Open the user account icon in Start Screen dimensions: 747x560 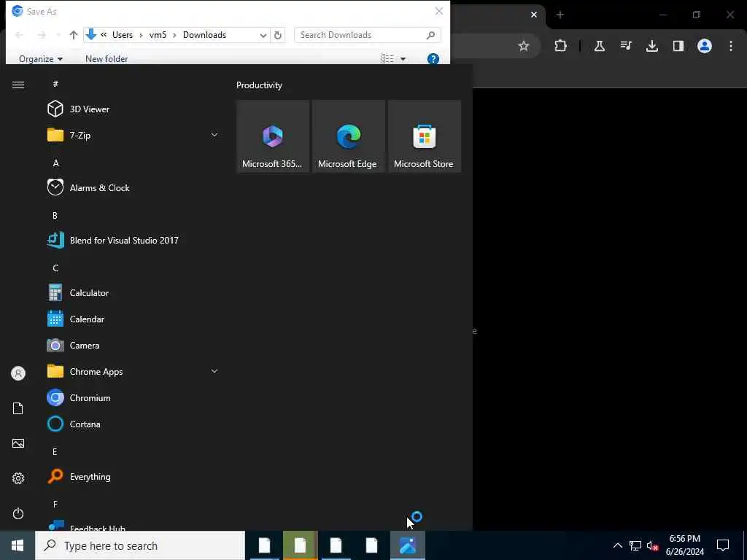tap(18, 373)
